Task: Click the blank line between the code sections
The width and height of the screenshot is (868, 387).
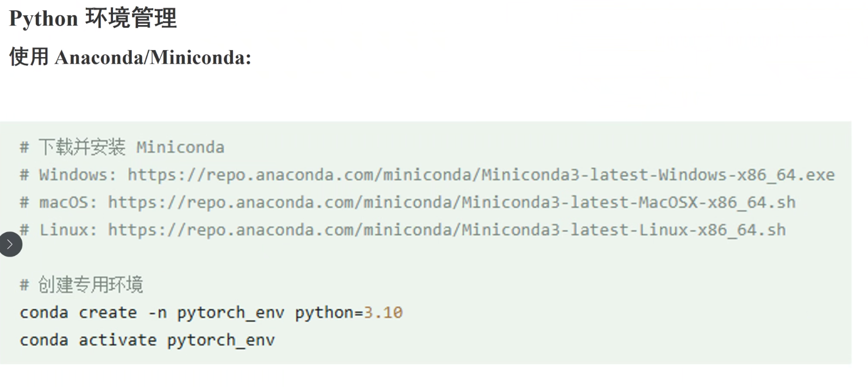Action: (x=380, y=258)
